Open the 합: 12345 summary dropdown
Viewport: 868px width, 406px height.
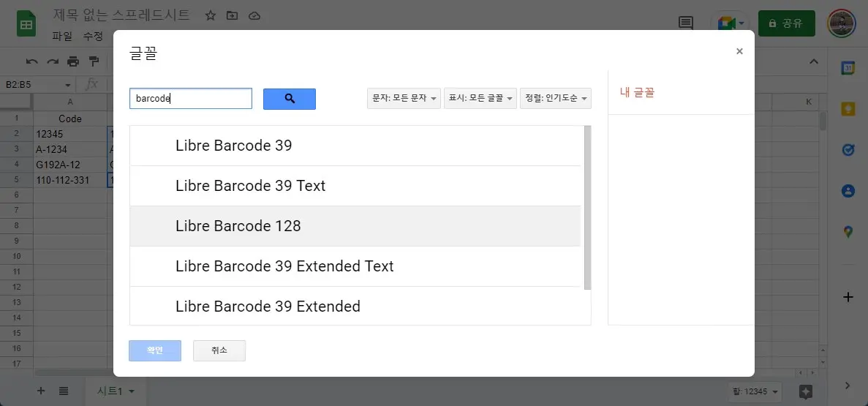pyautogui.click(x=755, y=391)
